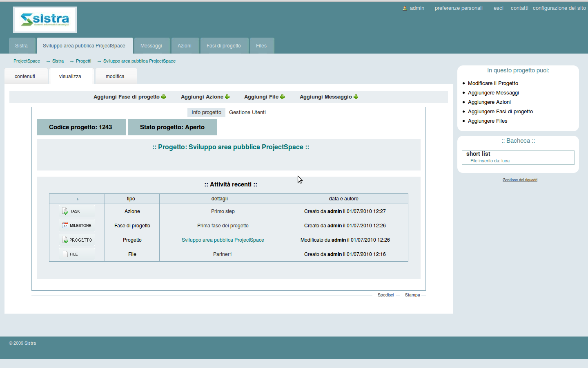Click Sistra breadcrumb link
This screenshot has height=368, width=588.
click(x=58, y=61)
